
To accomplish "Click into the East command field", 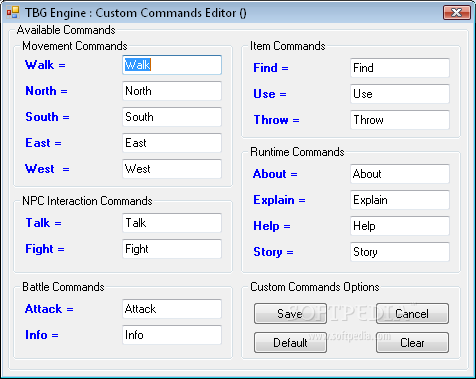I will pos(172,143).
